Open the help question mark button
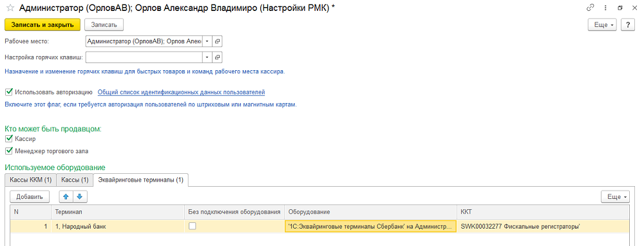This screenshot has height=246, width=644. coord(627,24)
